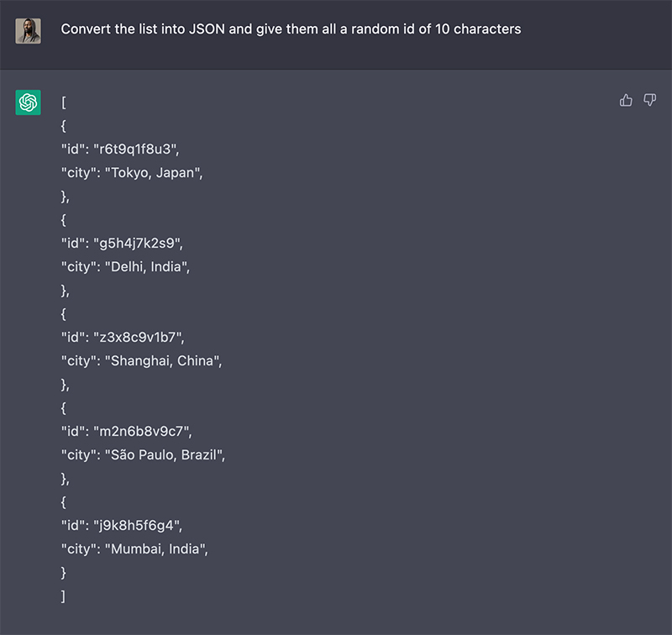This screenshot has height=635, width=672.
Task: Click the id line "g5h4j7k2s9"
Action: click(x=122, y=244)
